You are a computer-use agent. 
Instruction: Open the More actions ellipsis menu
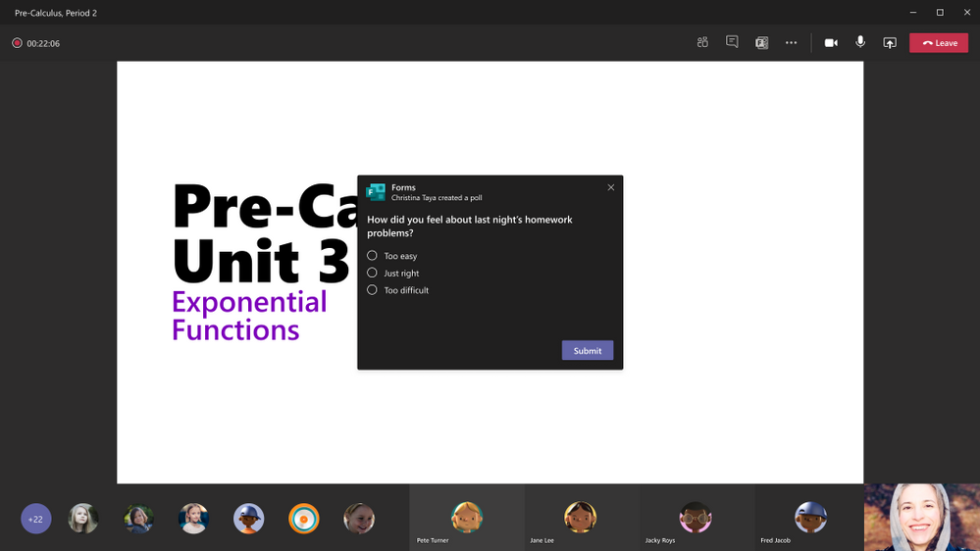coord(791,42)
